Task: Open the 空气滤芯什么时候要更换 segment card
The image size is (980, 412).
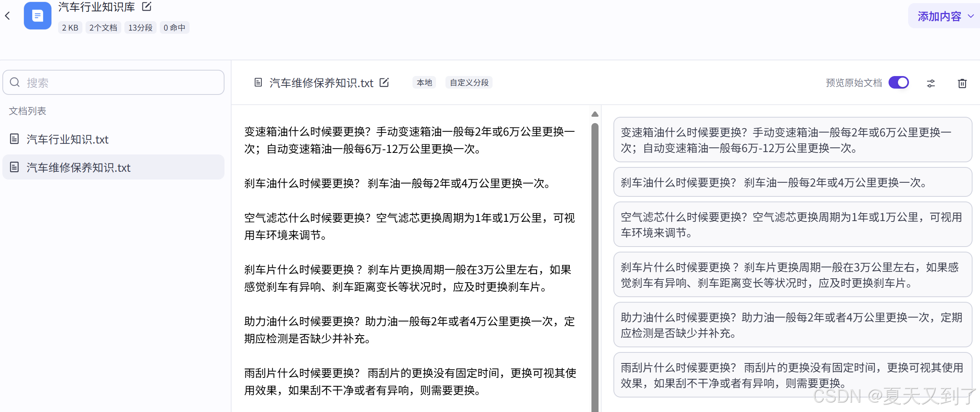Action: [793, 224]
